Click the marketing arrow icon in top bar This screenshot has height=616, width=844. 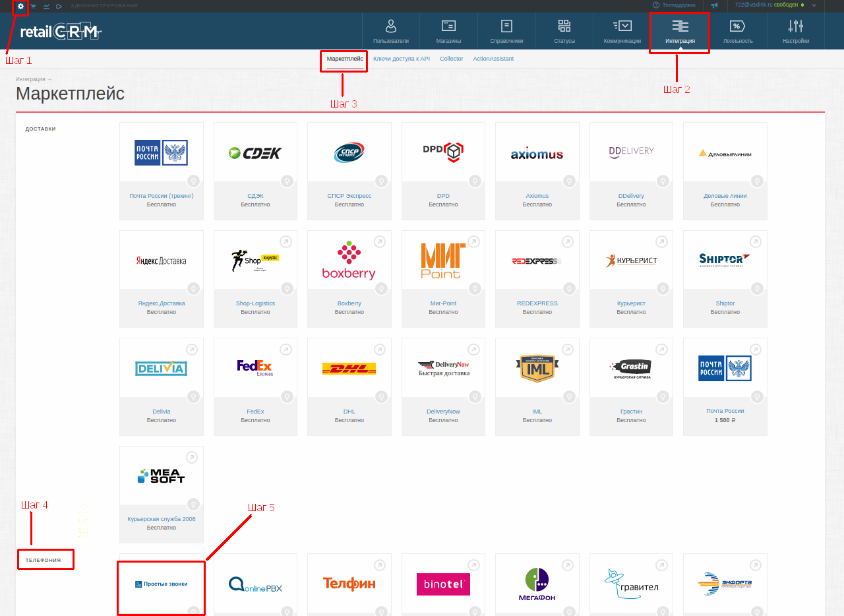tap(59, 6)
